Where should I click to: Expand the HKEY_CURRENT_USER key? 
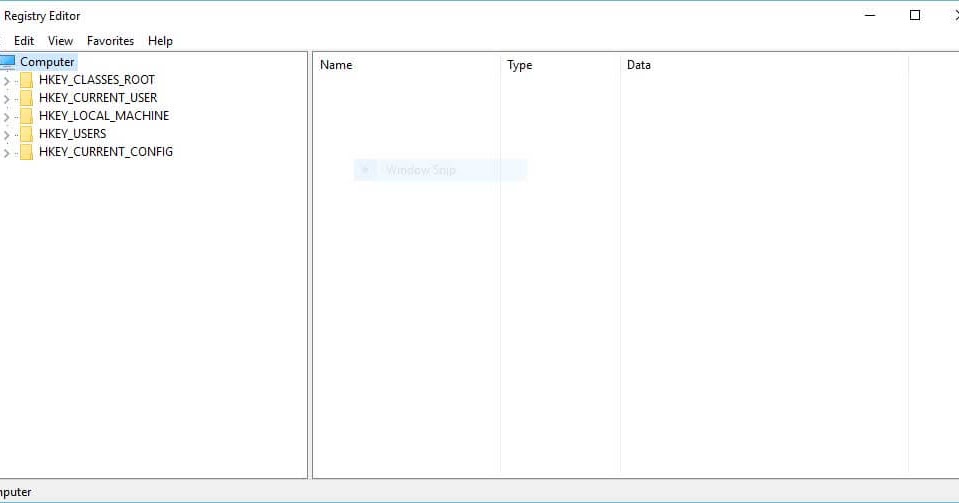click(x=7, y=99)
